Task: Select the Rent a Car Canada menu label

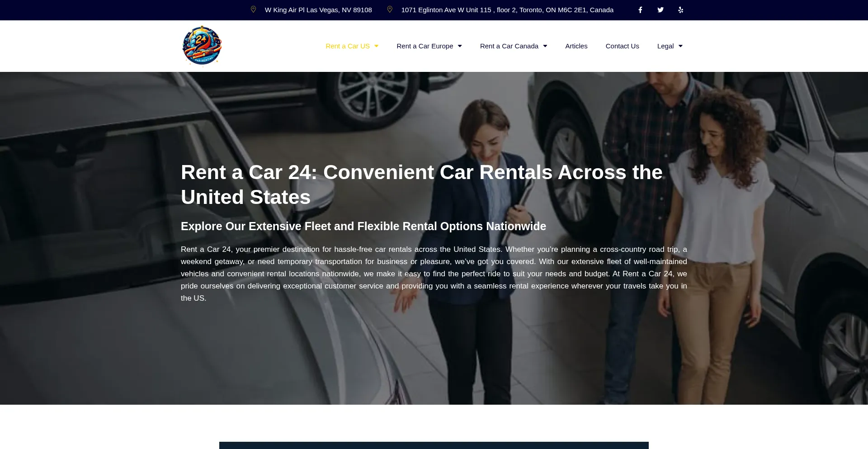Action: pyautogui.click(x=509, y=46)
